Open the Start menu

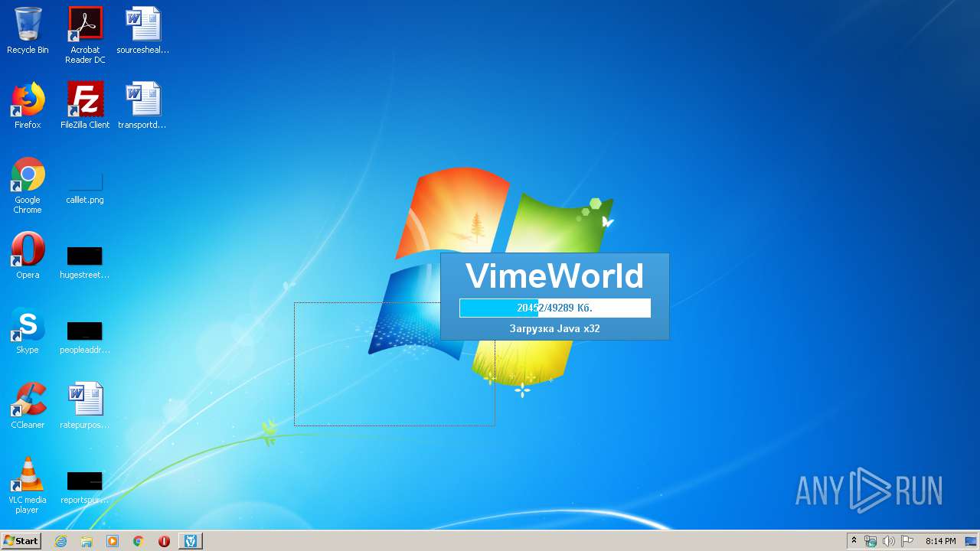pyautogui.click(x=21, y=541)
